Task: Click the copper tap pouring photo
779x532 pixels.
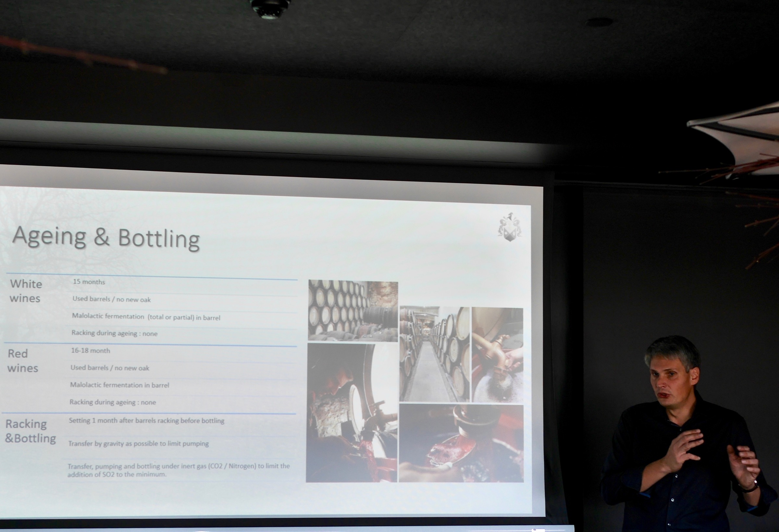Action: 498,355
